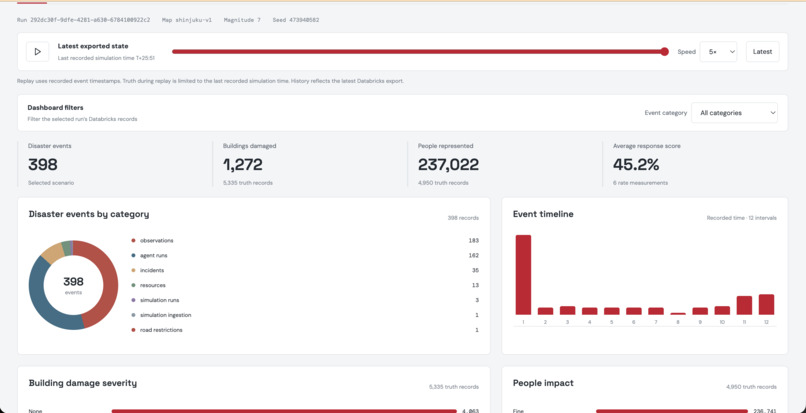Click timeline bar for interval 11
806x413 pixels.
point(744,305)
